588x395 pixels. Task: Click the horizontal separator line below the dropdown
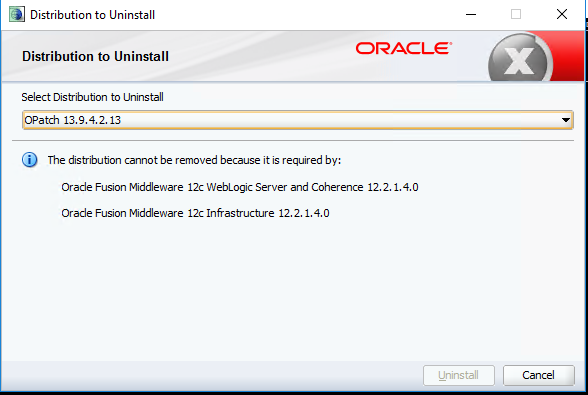click(x=293, y=141)
